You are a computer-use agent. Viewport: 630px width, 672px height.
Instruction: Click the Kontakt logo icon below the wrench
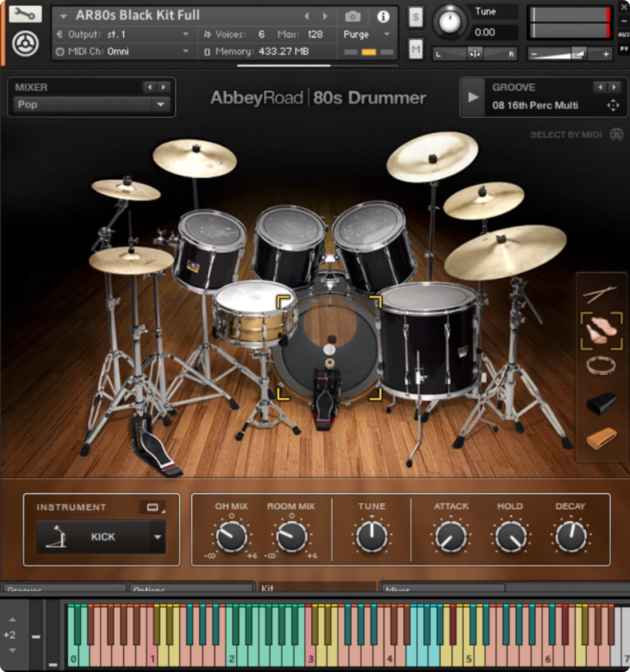[x=25, y=44]
